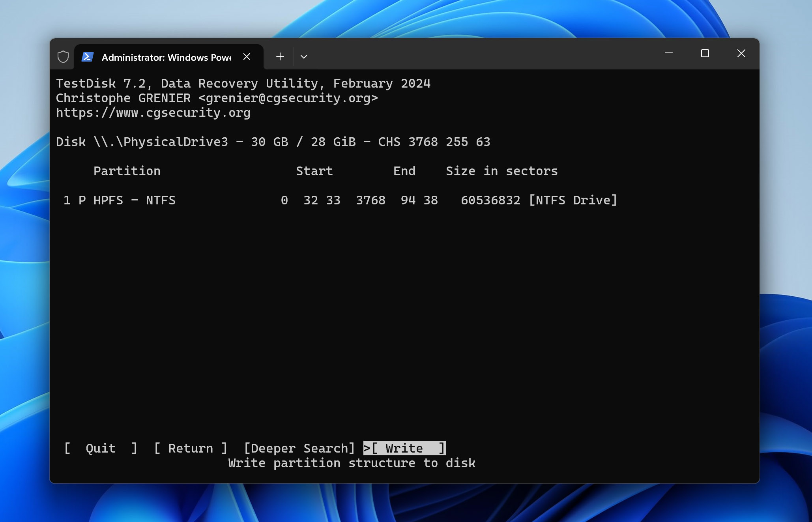
Task: Choose the Deeper Search option
Action: [299, 448]
